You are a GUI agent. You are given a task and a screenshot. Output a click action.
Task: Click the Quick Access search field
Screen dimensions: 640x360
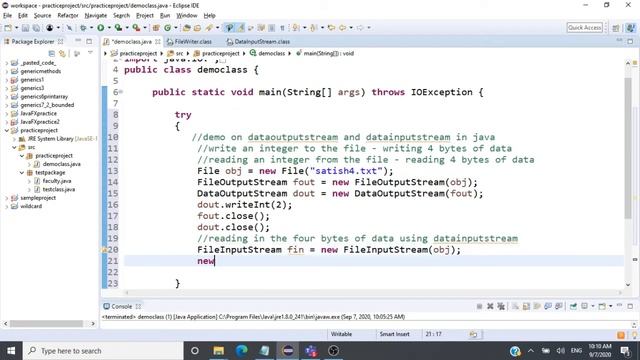pyautogui.click(x=584, y=28)
